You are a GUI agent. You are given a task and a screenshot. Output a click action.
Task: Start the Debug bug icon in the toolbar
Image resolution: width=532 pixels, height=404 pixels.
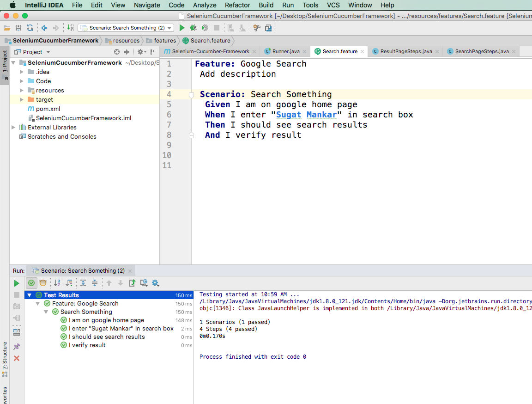tap(193, 28)
